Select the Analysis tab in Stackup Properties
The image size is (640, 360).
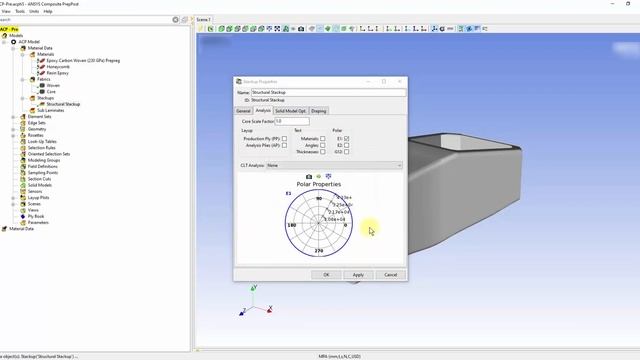pos(263,111)
